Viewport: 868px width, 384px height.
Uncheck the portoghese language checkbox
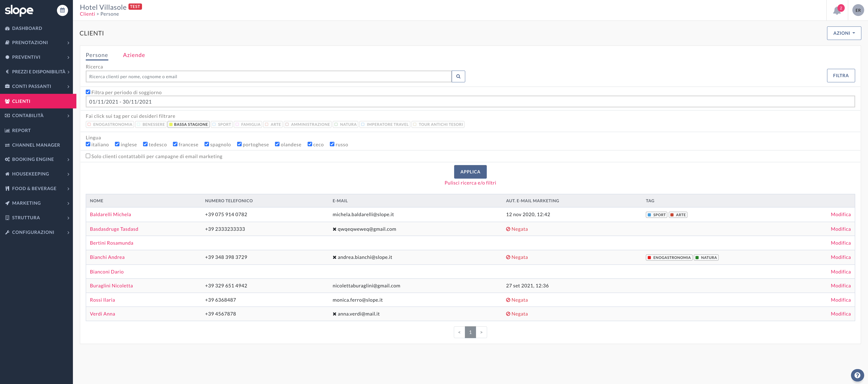pyautogui.click(x=239, y=144)
